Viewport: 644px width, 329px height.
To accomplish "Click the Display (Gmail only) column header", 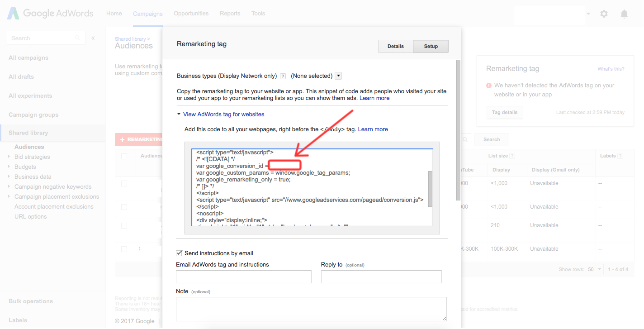I will coord(555,170).
